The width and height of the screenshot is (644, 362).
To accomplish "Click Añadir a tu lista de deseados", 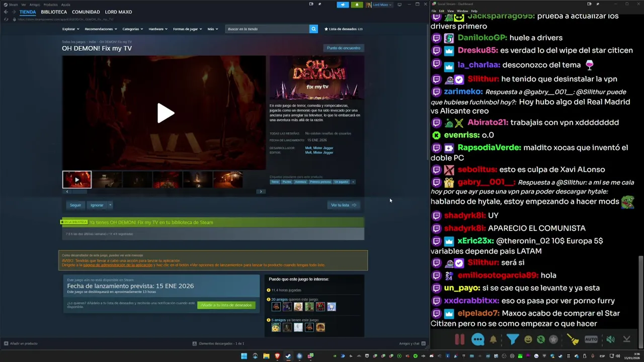I will [226, 305].
